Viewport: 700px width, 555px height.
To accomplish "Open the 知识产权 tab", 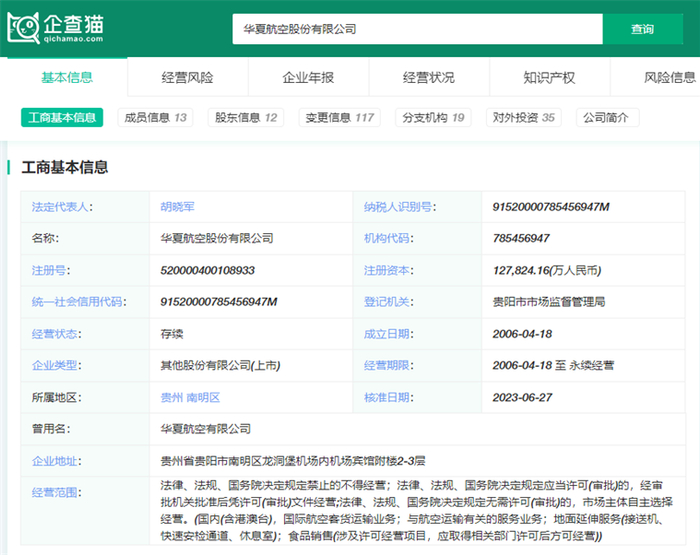I will pyautogui.click(x=549, y=78).
